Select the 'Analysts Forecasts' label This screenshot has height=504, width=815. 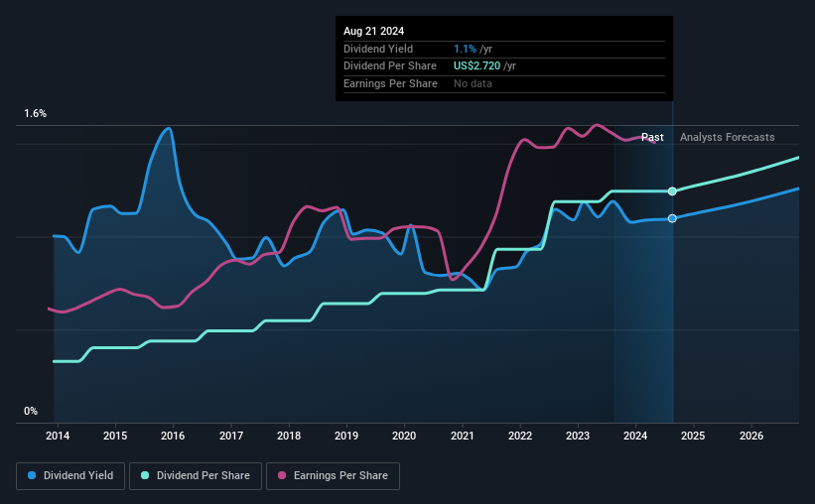728,137
